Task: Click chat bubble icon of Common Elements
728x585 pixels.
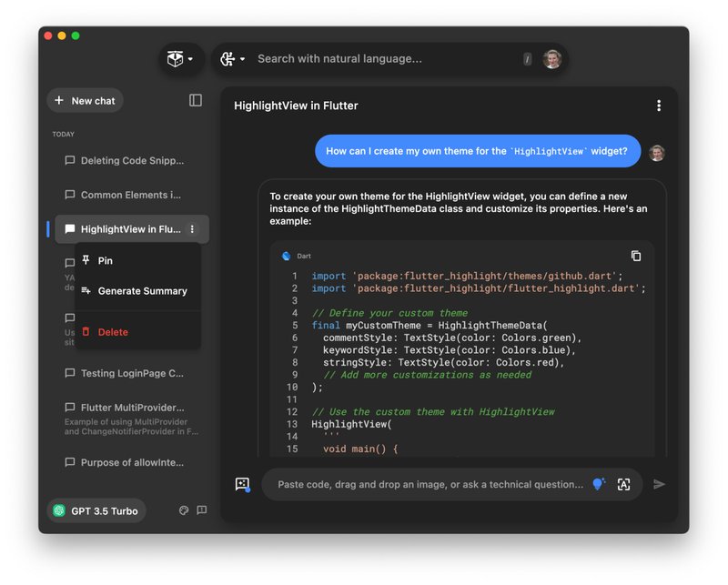Action: pyautogui.click(x=70, y=195)
